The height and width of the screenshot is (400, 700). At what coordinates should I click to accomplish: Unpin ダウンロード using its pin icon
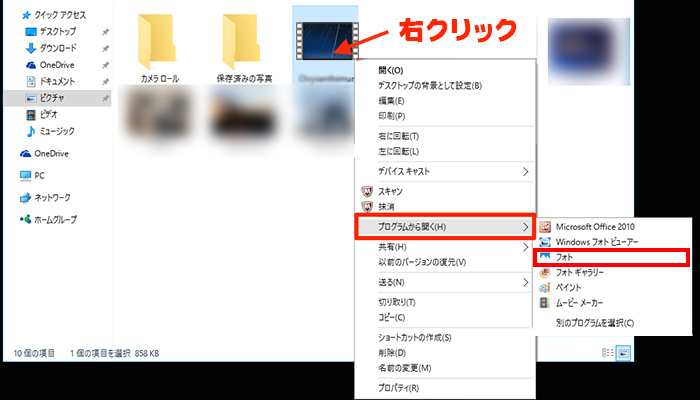pyautogui.click(x=105, y=49)
